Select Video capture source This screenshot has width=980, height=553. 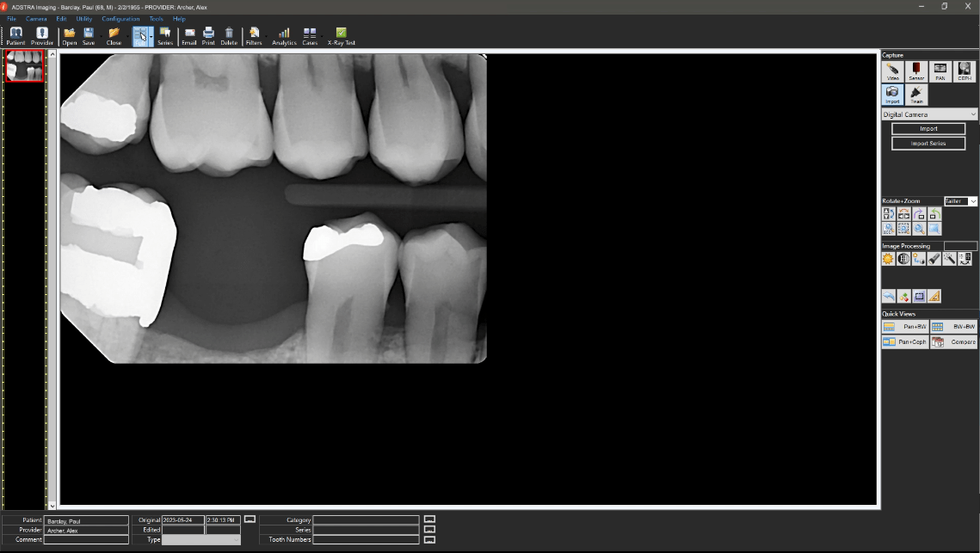point(892,72)
